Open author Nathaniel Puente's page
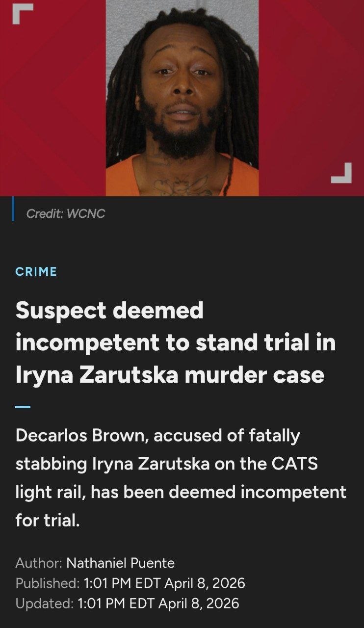 click(x=120, y=563)
